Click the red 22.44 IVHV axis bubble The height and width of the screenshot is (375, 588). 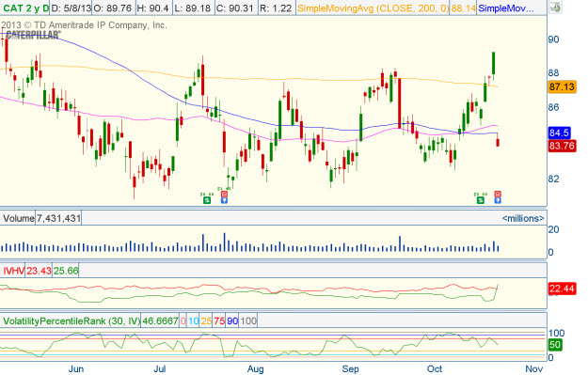(562, 289)
